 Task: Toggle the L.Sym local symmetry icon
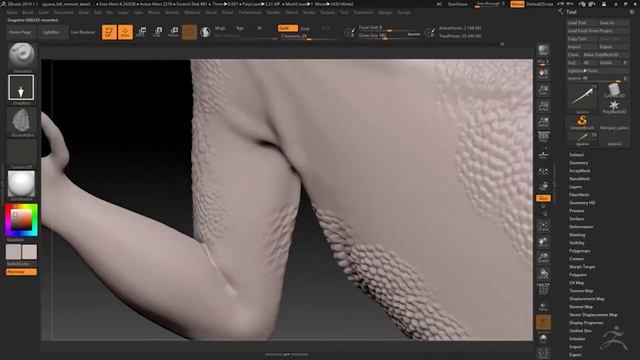coord(543,171)
